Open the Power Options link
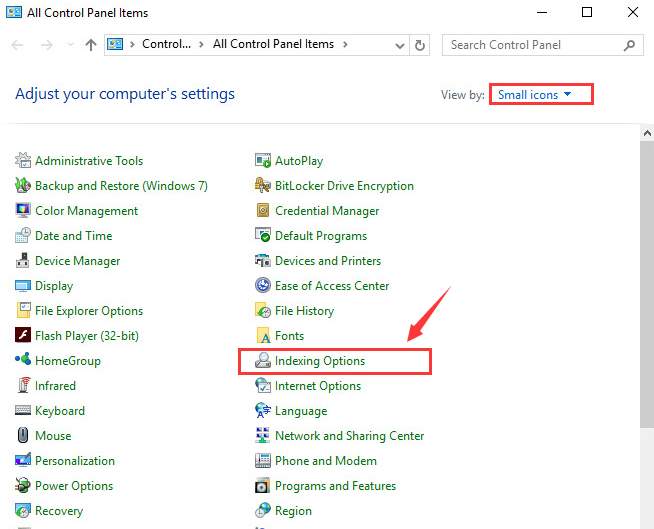This screenshot has width=654, height=529. 74,486
